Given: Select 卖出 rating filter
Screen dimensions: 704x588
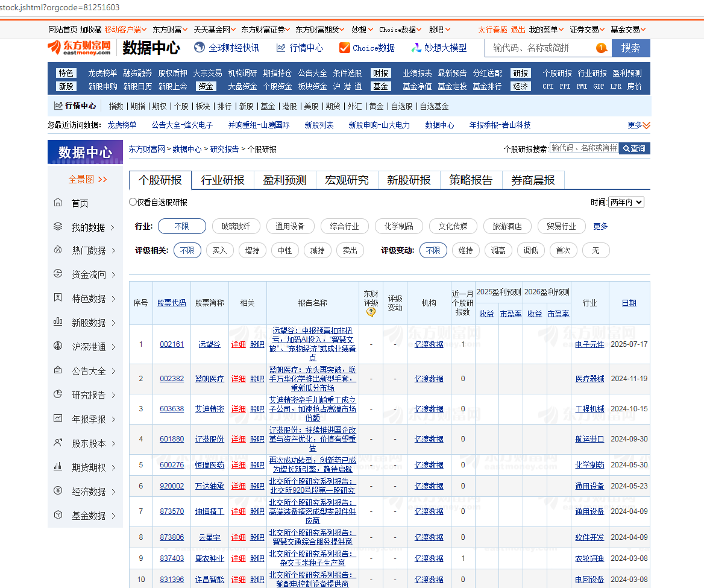Looking at the screenshot, I should point(350,251).
